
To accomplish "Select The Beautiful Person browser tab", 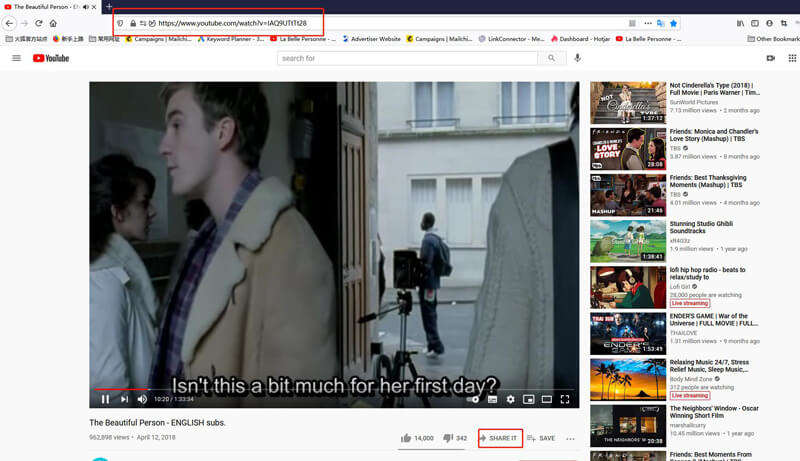I will pyautogui.click(x=50, y=7).
